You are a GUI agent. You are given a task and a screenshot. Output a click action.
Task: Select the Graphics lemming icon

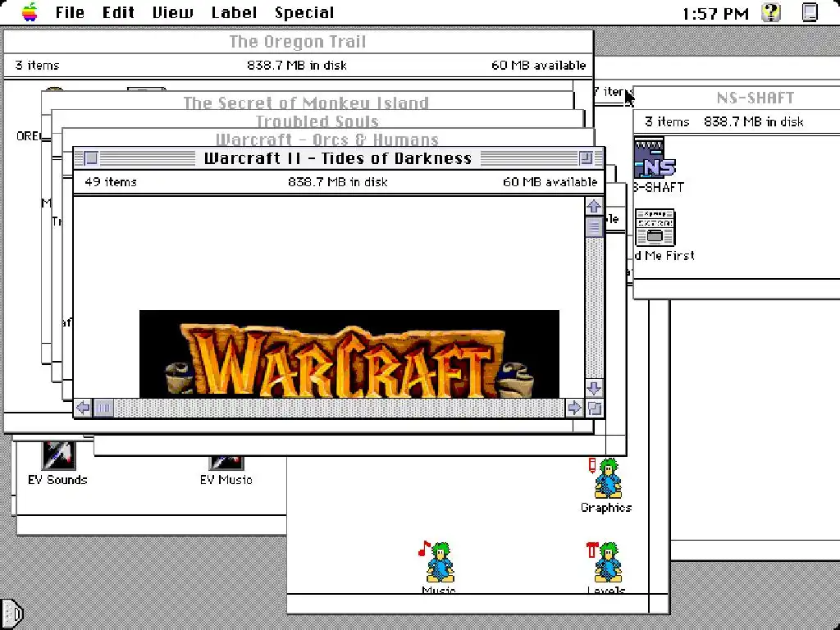click(606, 478)
